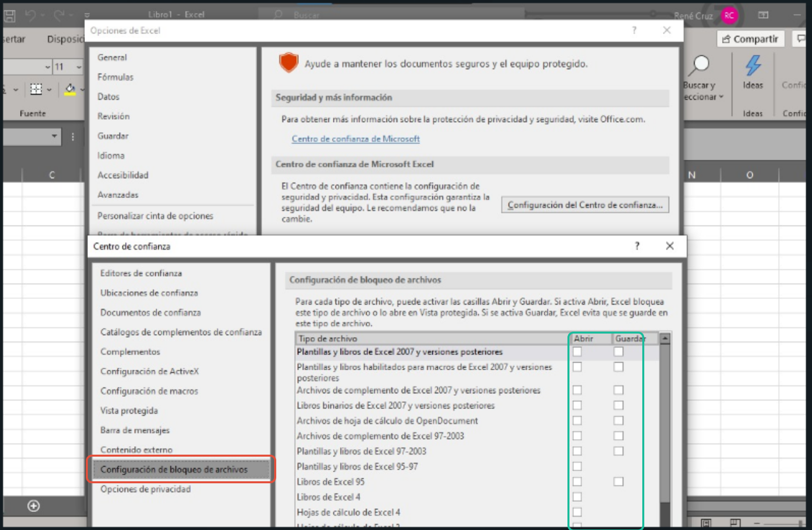Click the Compartir share button

pos(750,39)
